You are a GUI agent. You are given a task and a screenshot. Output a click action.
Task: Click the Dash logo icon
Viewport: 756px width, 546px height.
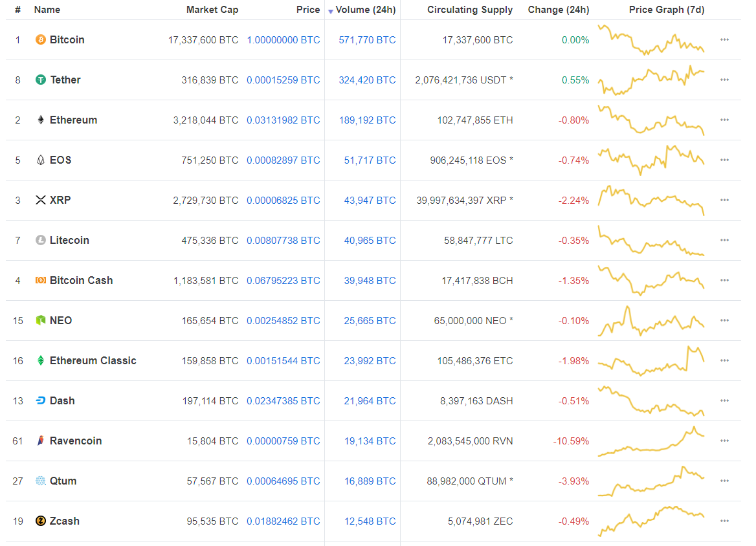41,400
